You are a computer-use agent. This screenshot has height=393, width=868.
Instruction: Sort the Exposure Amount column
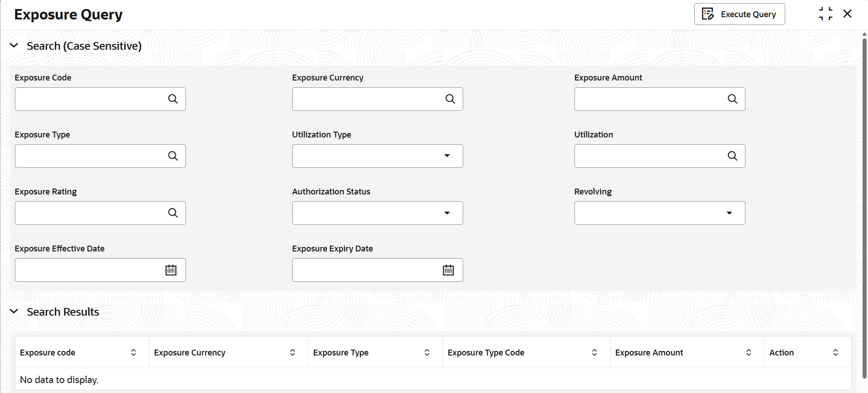pos(749,353)
